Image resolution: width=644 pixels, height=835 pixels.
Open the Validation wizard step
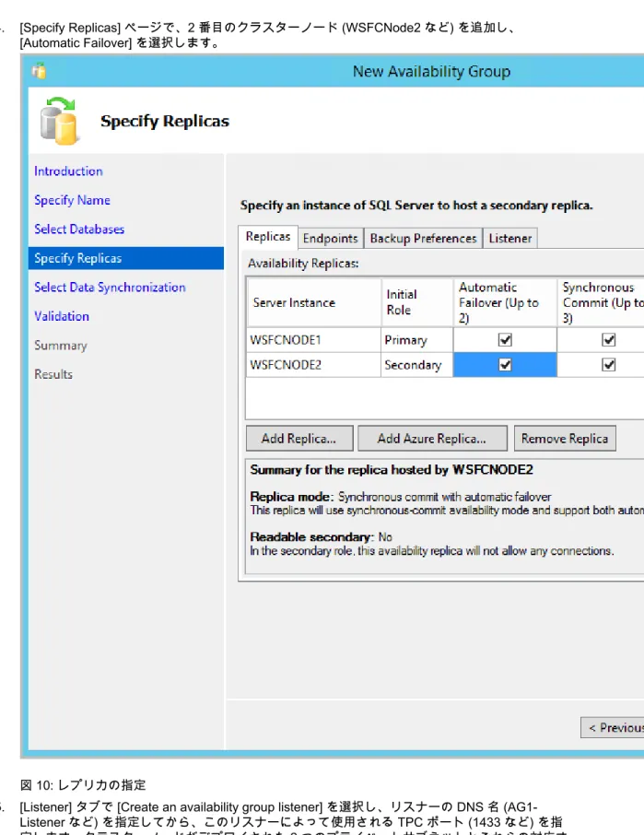pyautogui.click(x=62, y=316)
